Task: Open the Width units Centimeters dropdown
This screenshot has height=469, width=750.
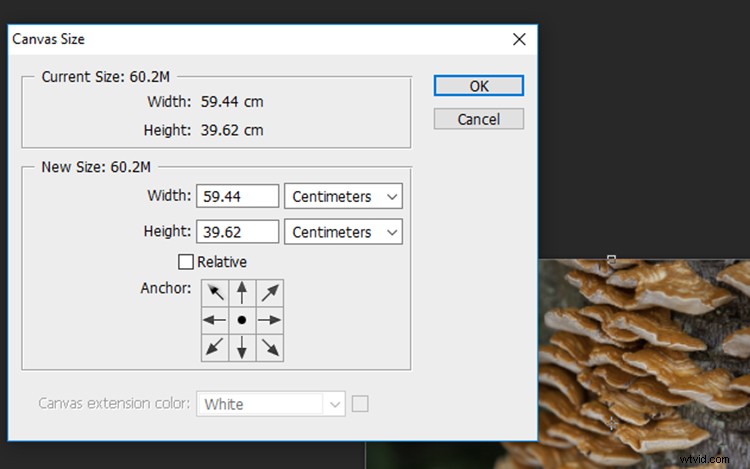Action: click(x=343, y=197)
